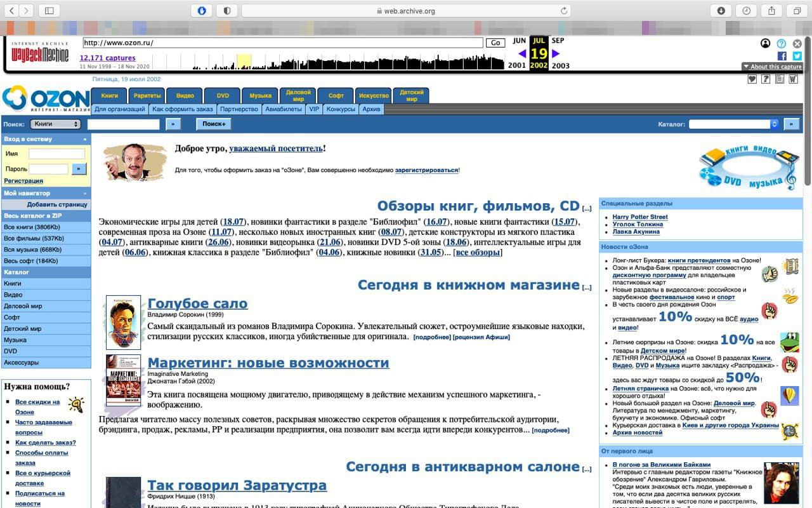Click the Ozon search text field
This screenshot has height=508, width=812.
pos(124,124)
